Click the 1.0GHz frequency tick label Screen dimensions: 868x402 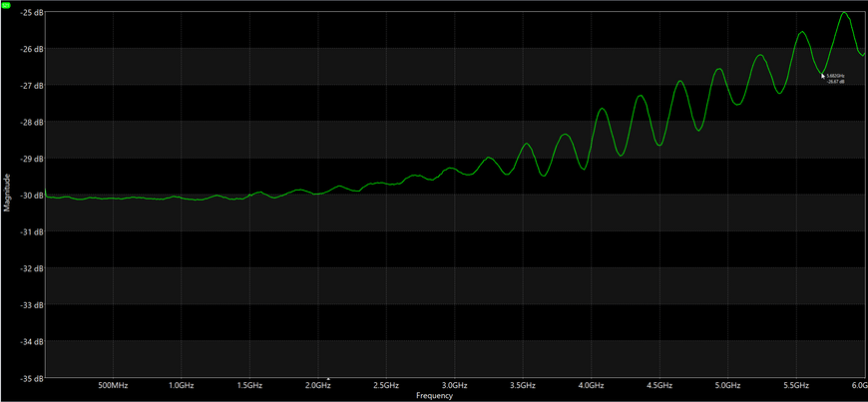(181, 385)
